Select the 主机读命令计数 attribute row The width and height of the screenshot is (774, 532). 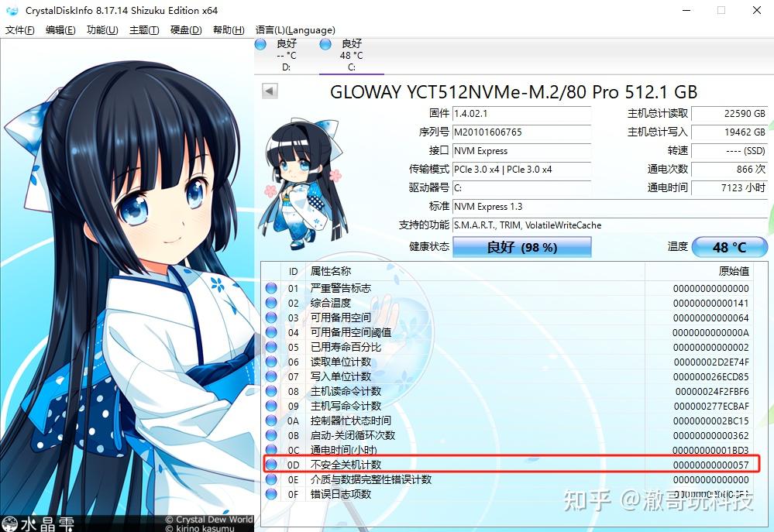[507, 391]
